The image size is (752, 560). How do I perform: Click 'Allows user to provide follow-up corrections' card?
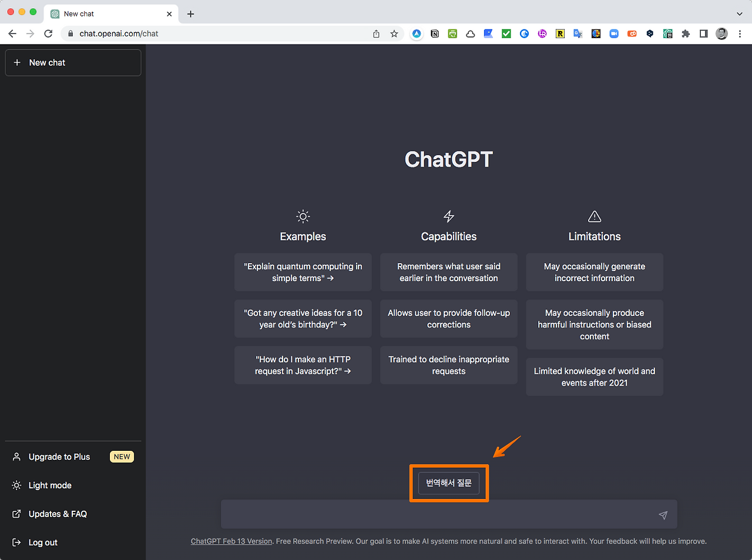449,319
